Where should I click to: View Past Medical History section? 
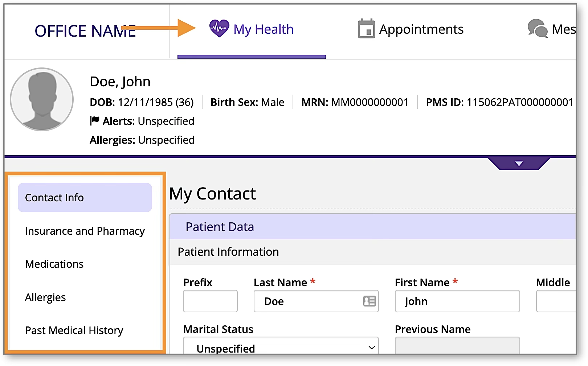(x=74, y=330)
